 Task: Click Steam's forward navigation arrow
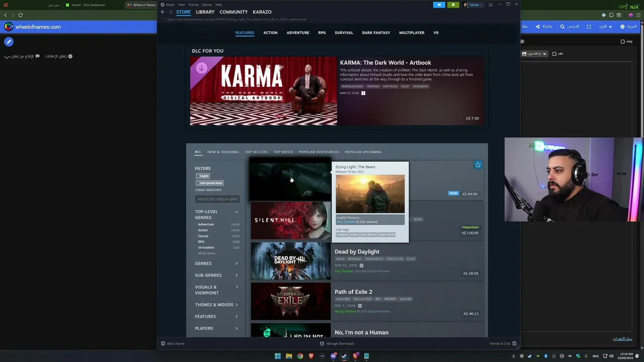pos(171,12)
